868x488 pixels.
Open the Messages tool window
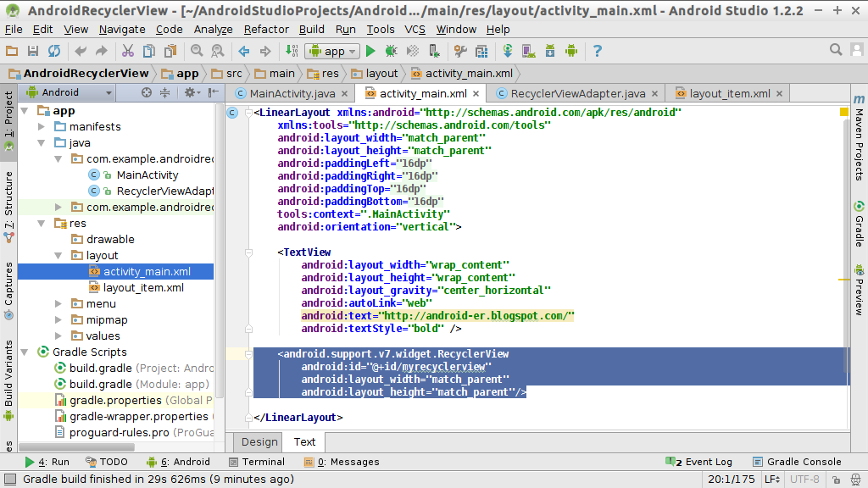tap(342, 462)
